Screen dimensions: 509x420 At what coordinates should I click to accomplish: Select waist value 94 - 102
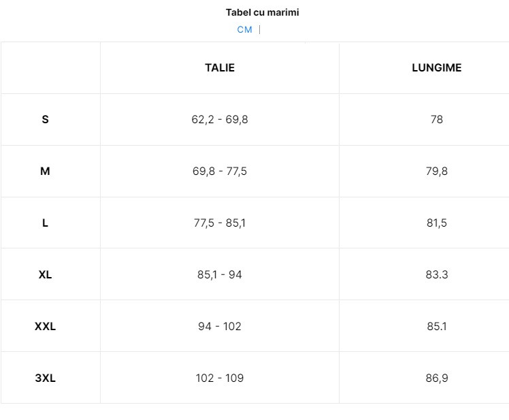[x=220, y=326]
